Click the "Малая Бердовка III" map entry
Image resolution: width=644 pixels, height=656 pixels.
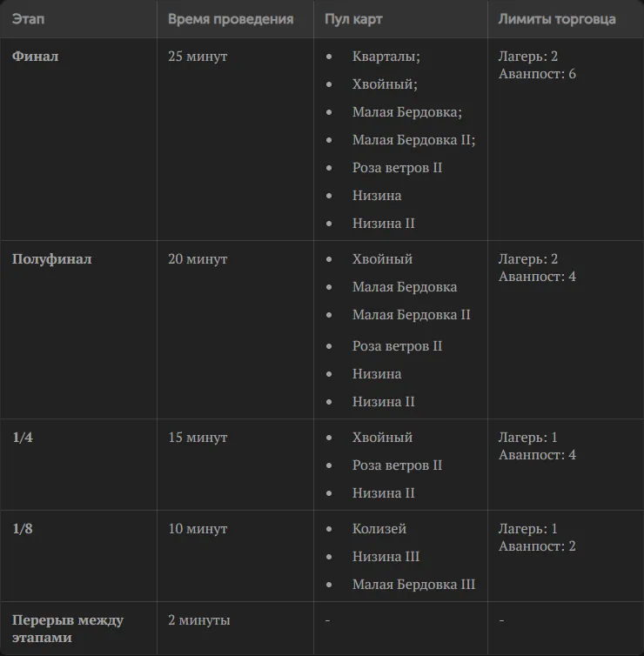[x=414, y=584]
